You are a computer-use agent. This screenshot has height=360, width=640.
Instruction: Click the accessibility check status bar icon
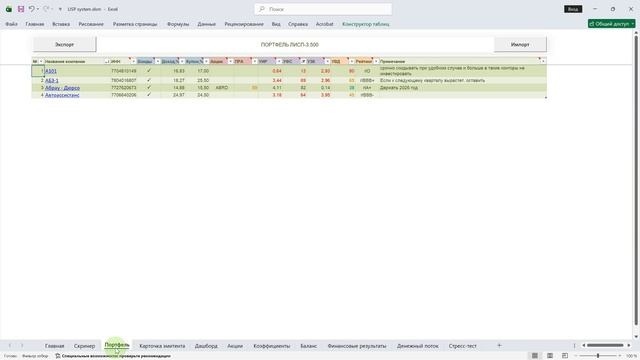pyautogui.click(x=58, y=356)
